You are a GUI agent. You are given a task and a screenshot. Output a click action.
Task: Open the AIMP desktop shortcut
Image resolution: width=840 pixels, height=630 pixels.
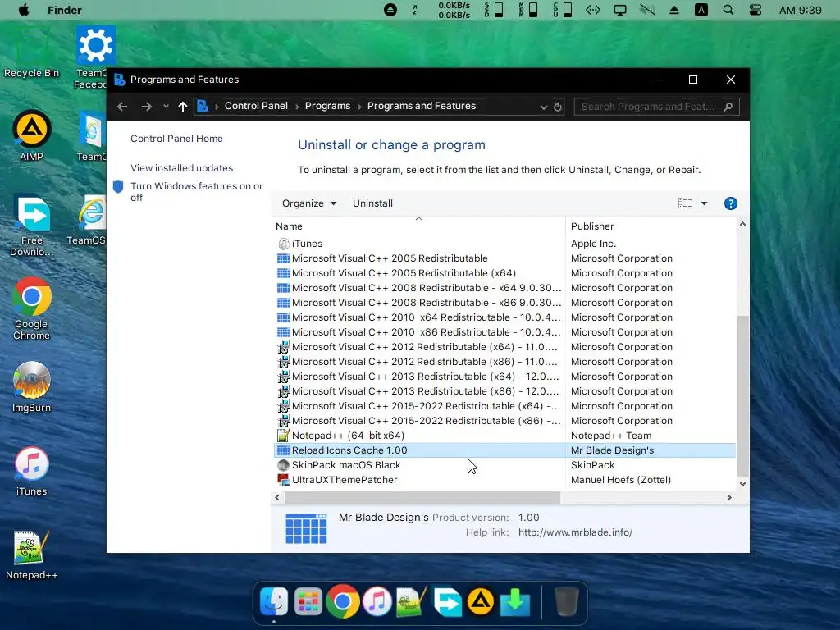click(x=32, y=136)
